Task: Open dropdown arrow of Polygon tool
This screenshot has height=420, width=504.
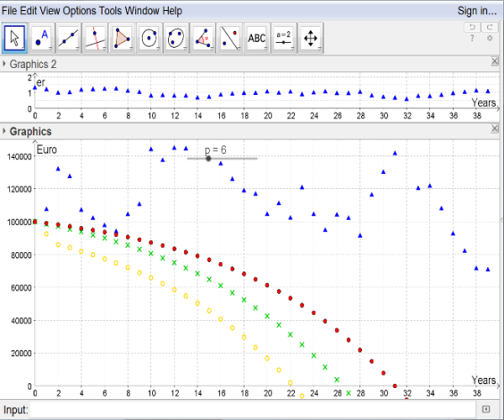Action: [131, 49]
